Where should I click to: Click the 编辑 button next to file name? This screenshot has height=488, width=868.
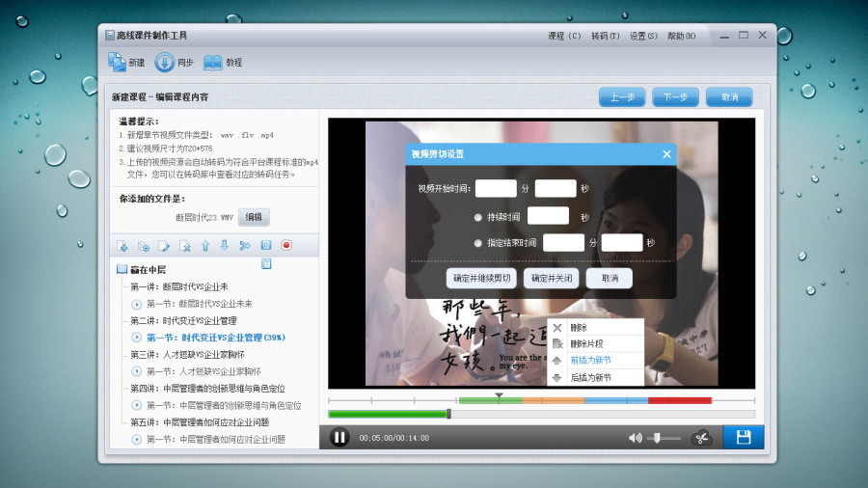coord(254,217)
